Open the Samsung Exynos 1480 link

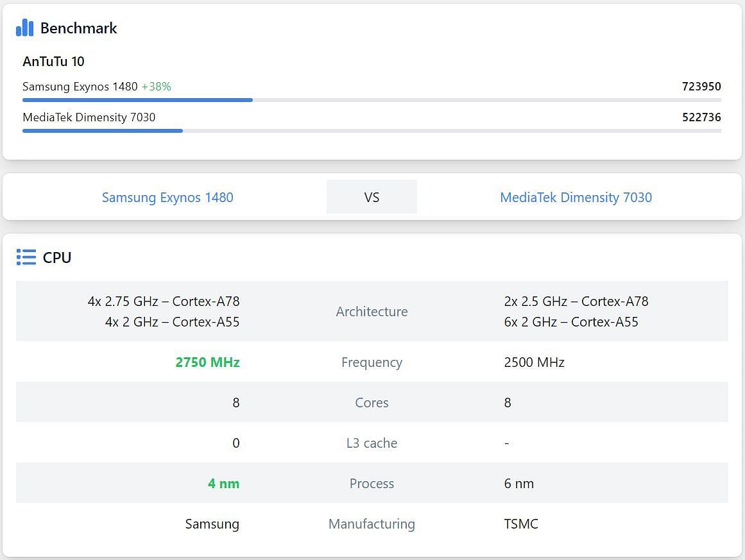pyautogui.click(x=167, y=197)
